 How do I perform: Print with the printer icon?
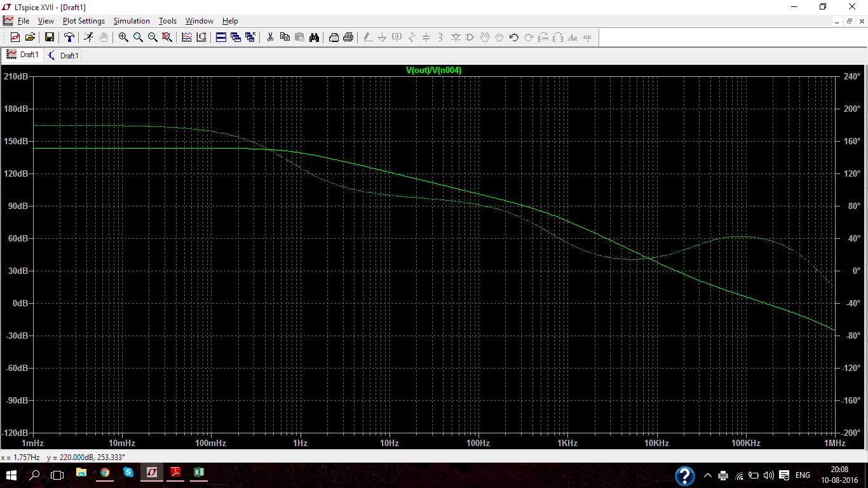pos(348,37)
